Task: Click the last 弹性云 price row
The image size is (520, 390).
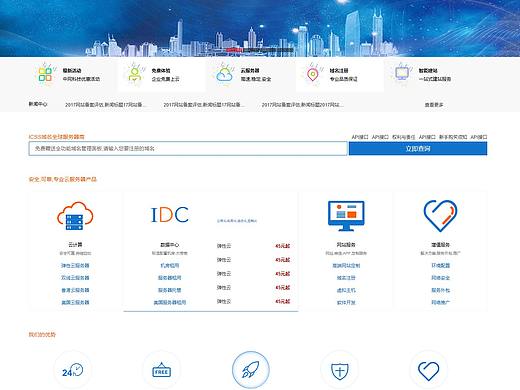Action: click(253, 301)
